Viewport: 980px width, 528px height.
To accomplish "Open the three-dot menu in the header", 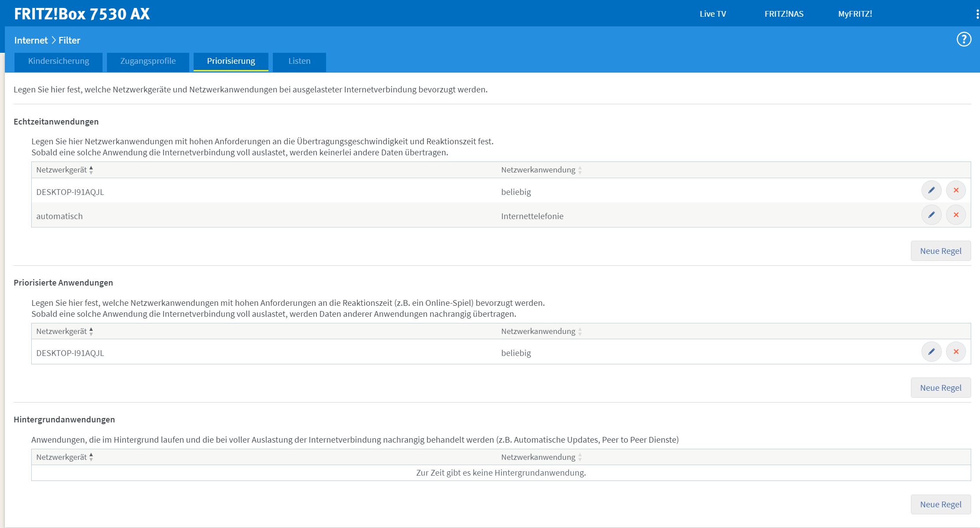I will pyautogui.click(x=977, y=14).
